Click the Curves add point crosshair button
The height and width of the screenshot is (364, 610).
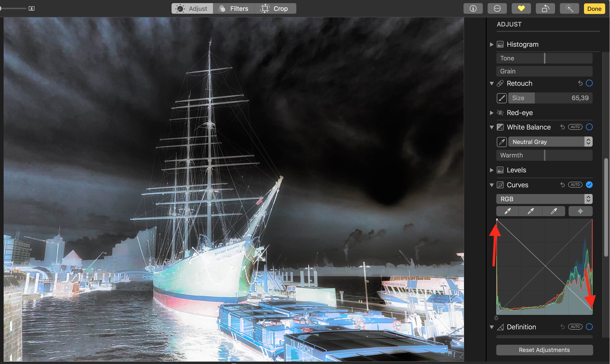click(x=580, y=211)
